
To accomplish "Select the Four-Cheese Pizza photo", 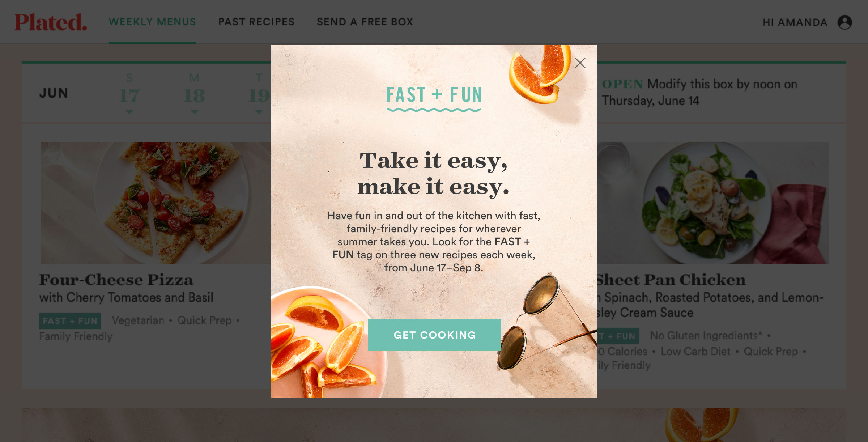I will [156, 203].
